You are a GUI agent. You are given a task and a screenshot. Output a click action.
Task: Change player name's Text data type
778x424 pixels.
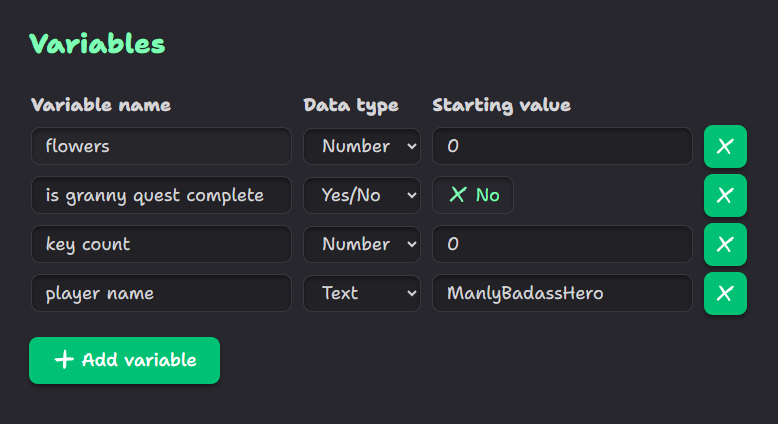(362, 293)
